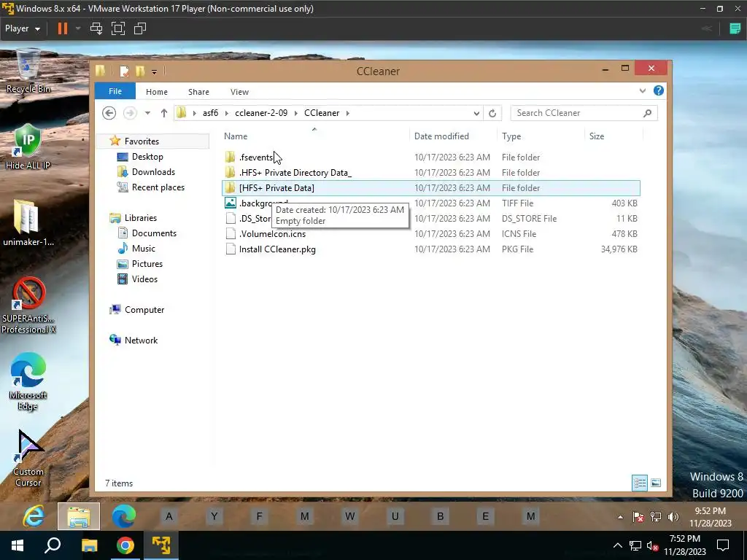Screen dimensions: 747x560
Task: Select .HFS+ Private Directory Data_ folder
Action: coord(431,172)
